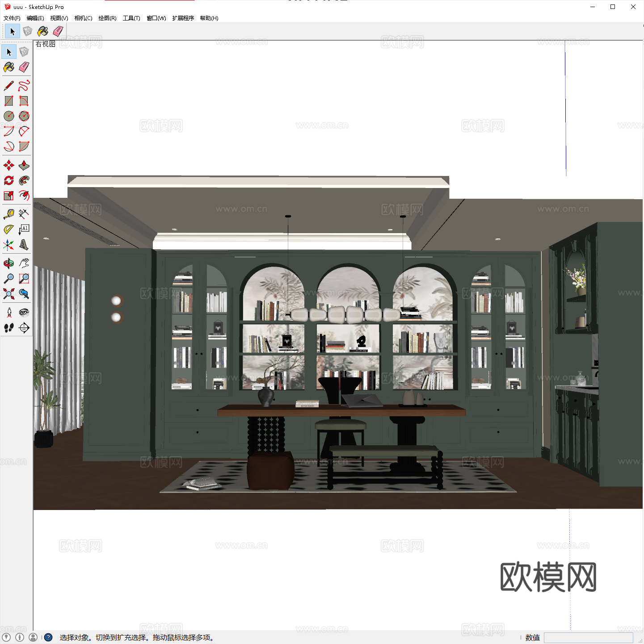Click the Zoom Window tool
644x644 pixels.
[24, 279]
